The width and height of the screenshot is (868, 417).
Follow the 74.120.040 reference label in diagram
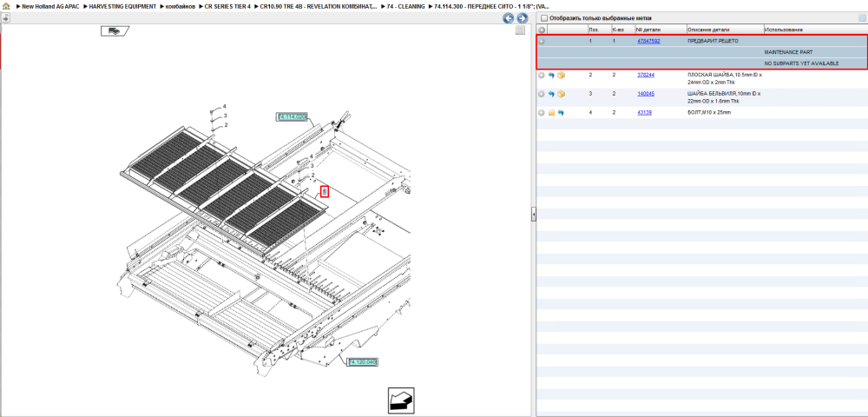coord(363,361)
